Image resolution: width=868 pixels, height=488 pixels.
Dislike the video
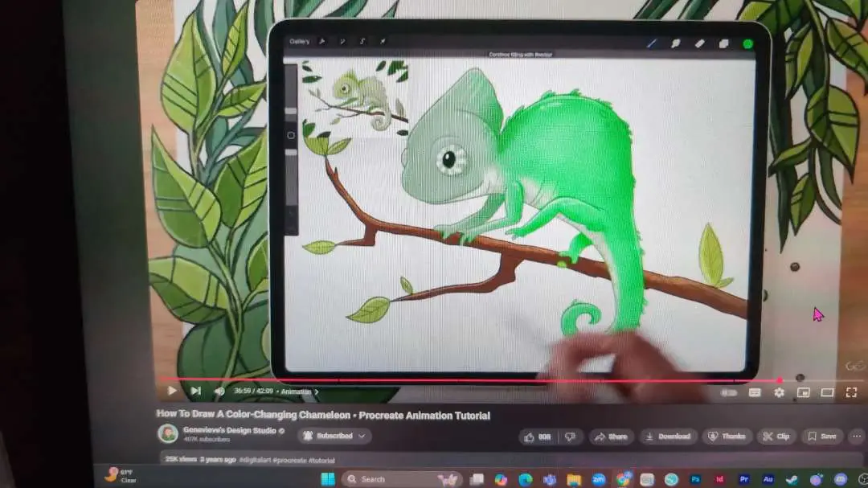click(x=570, y=437)
